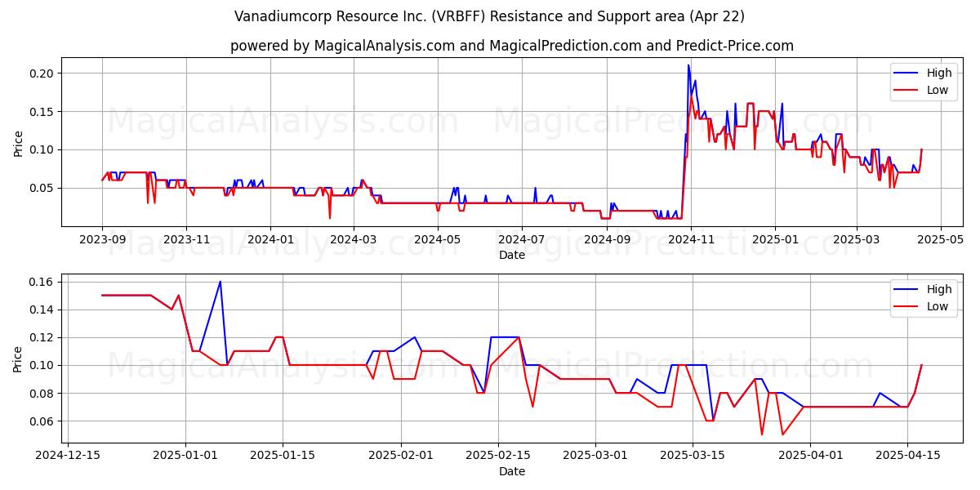
Task: Click the 2024-01 tick label
Action: [x=269, y=239]
